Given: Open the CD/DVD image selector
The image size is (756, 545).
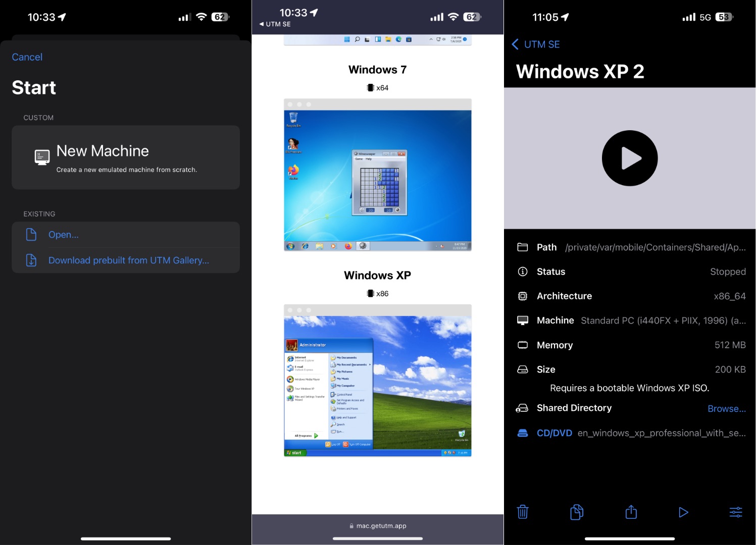Looking at the screenshot, I should tap(554, 433).
